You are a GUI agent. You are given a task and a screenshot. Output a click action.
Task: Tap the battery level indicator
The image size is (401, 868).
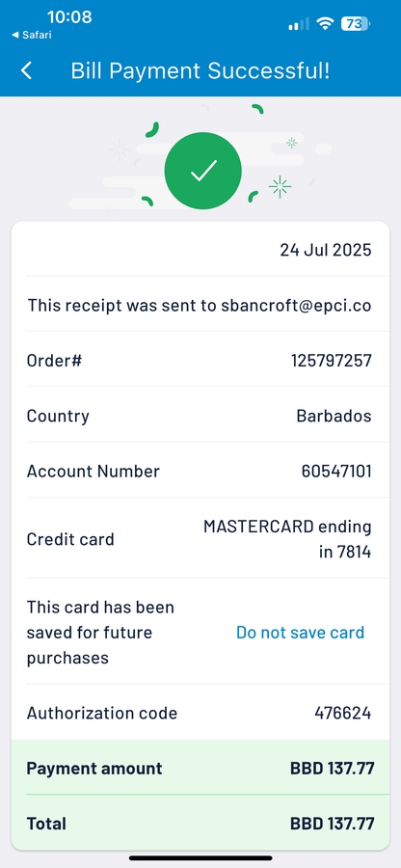coord(356,24)
